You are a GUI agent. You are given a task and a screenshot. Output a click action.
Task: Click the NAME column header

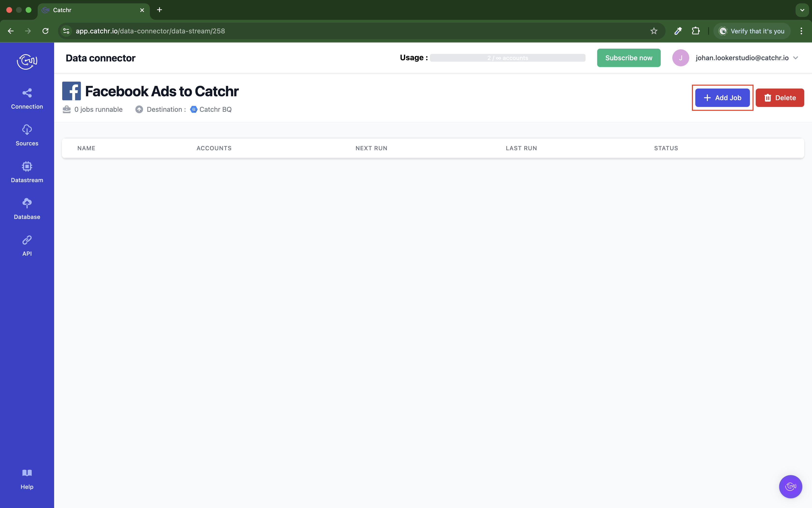86,148
